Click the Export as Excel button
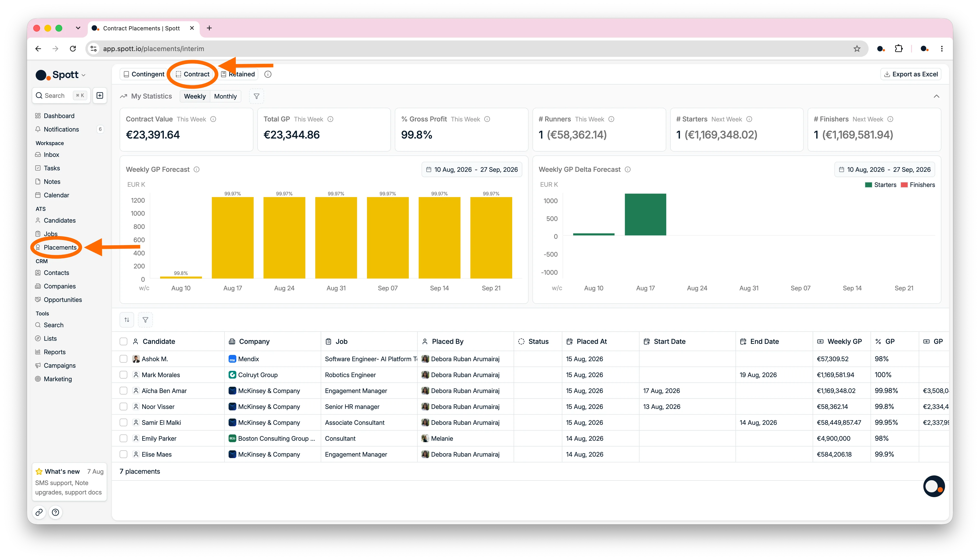 click(x=911, y=74)
